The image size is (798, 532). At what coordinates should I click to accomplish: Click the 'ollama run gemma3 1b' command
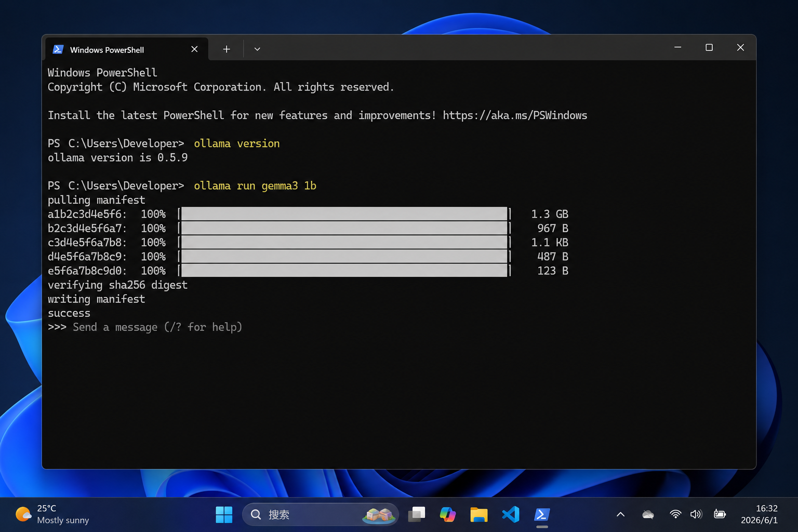(x=255, y=186)
